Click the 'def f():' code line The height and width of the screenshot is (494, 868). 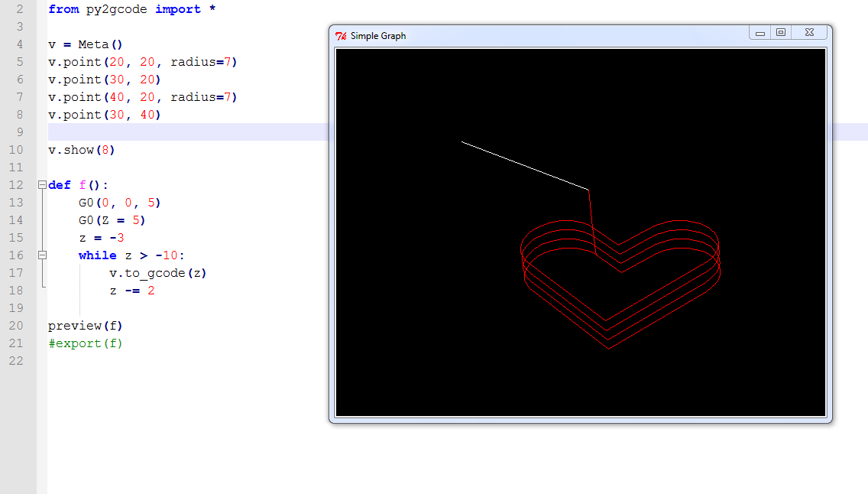point(78,185)
